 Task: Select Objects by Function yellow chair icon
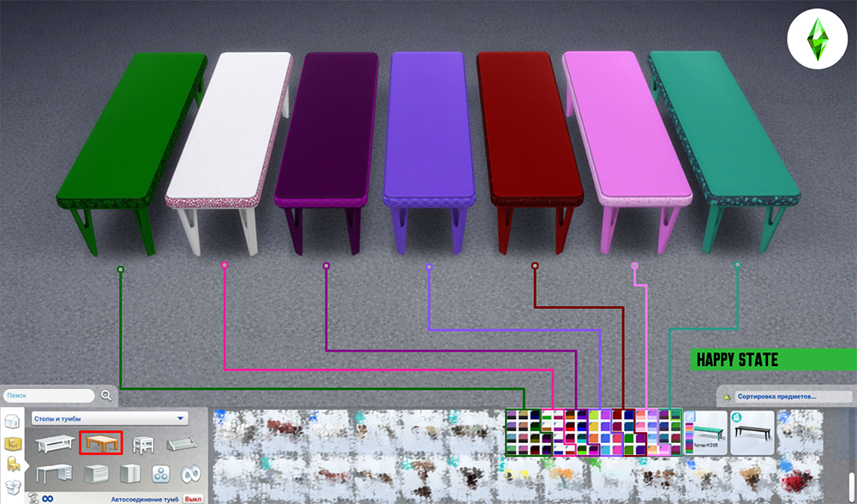[x=13, y=464]
